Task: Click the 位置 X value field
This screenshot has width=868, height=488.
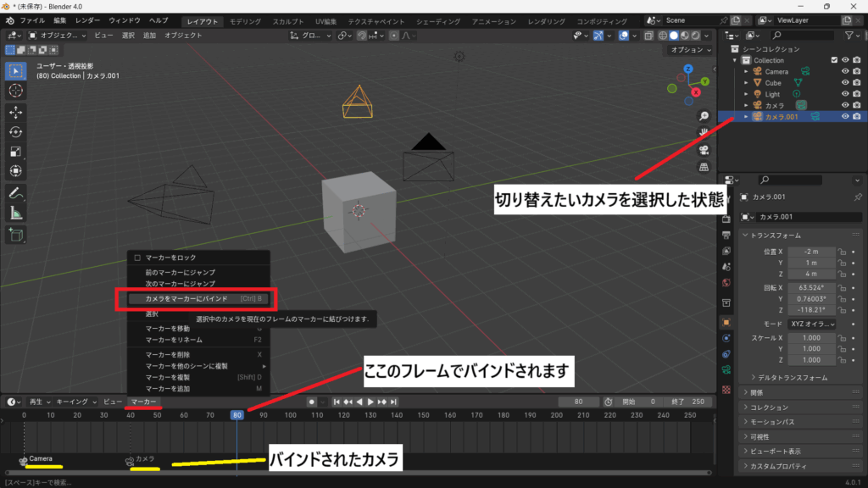Action: click(810, 252)
